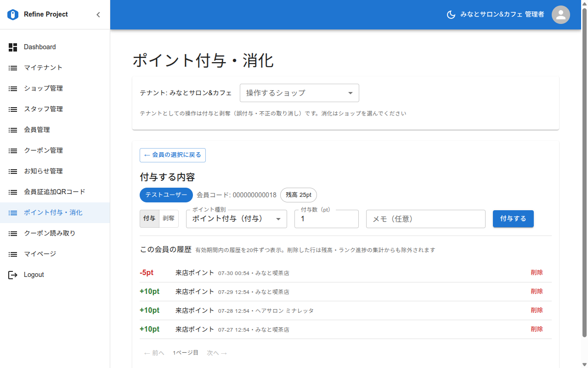Viewport: 588px width, 368px height.
Task: Click the ポイント付与・消化 page heading
Action: pyautogui.click(x=203, y=60)
